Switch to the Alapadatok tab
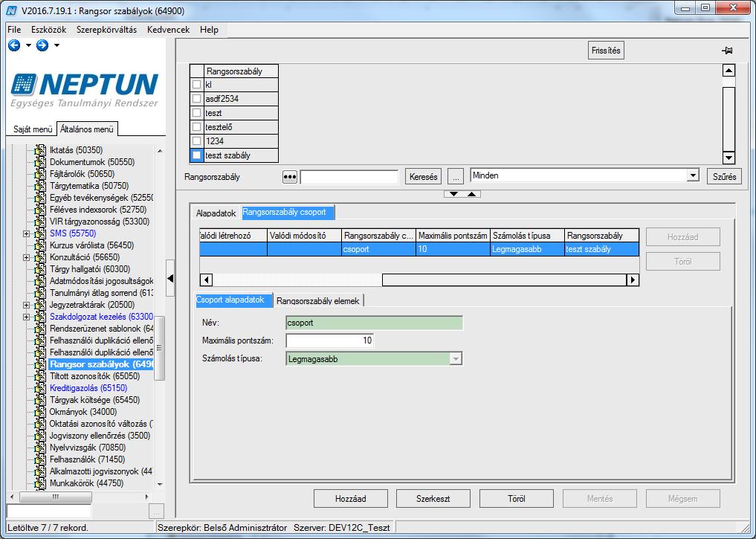Screen dimensions: 756x539 coord(216,213)
